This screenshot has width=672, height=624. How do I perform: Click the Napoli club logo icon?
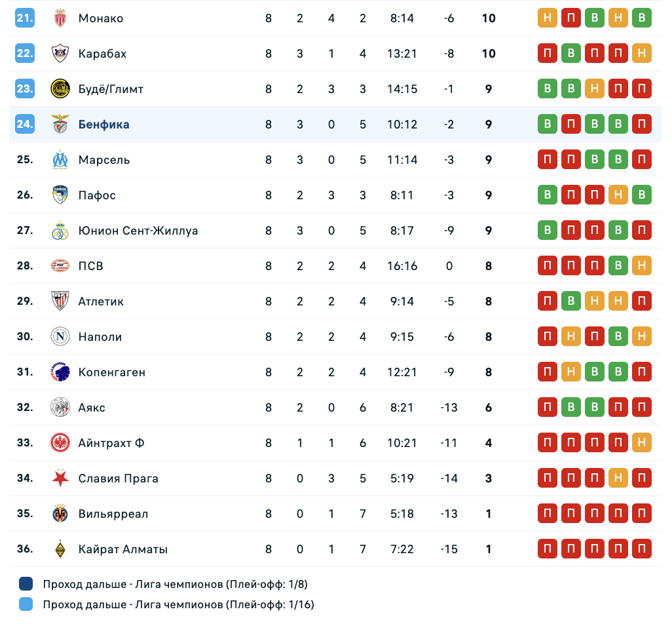coord(60,337)
